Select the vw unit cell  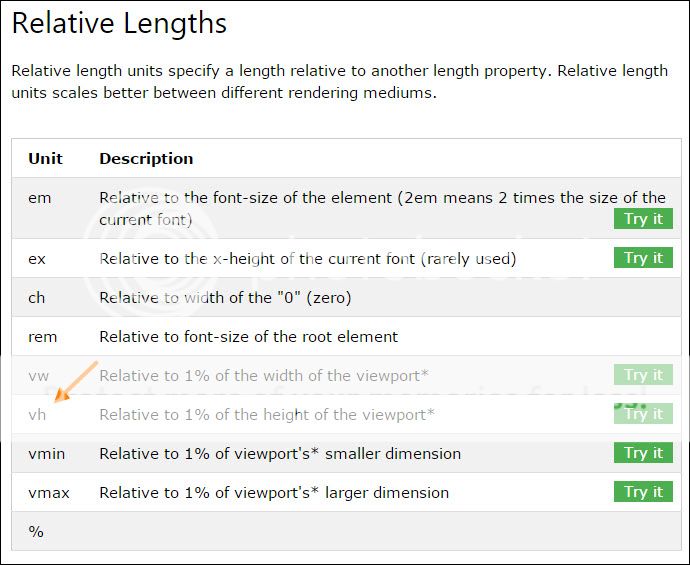(x=38, y=376)
